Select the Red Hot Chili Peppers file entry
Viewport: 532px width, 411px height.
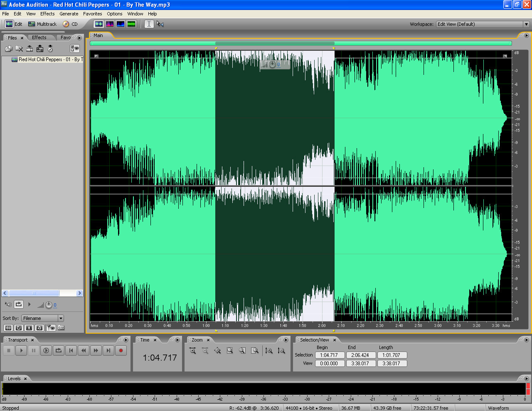pyautogui.click(x=47, y=59)
